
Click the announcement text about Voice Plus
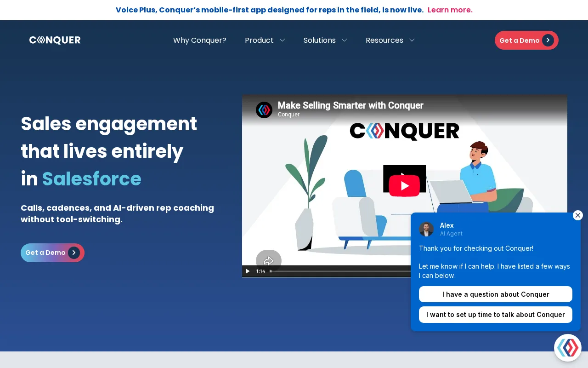click(x=270, y=10)
